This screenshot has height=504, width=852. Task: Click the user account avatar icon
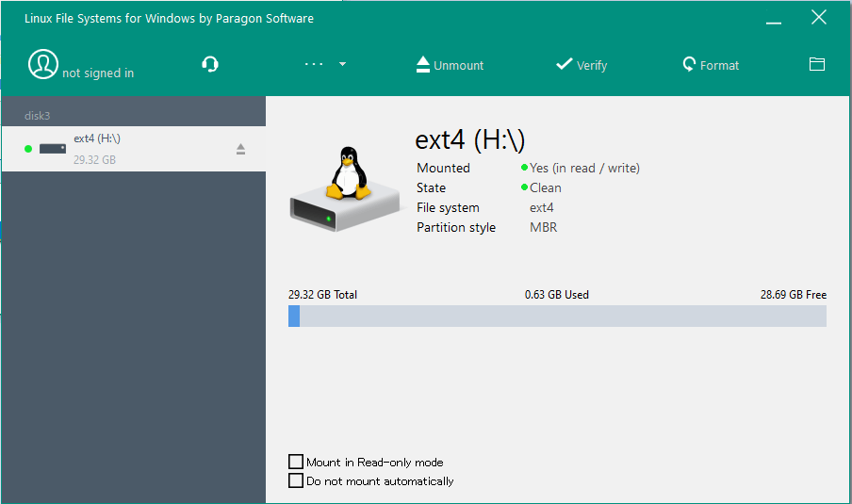pyautogui.click(x=42, y=64)
